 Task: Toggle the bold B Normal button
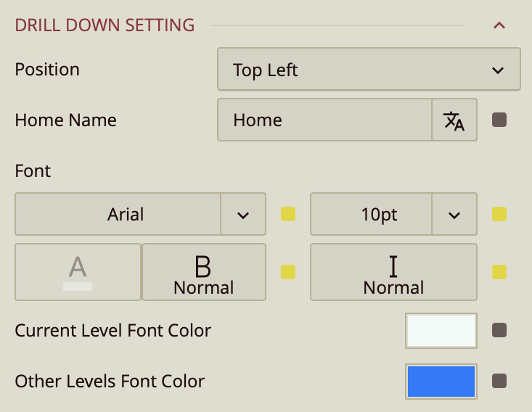pos(203,272)
